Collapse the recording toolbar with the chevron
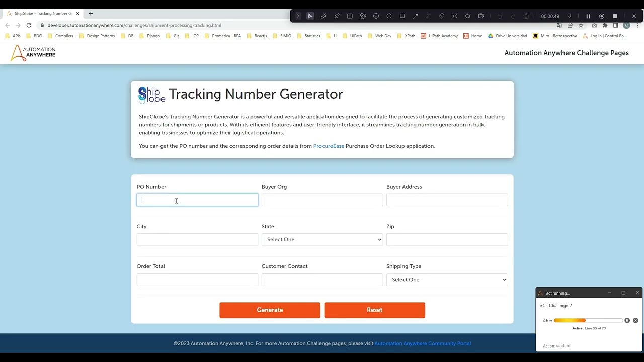 click(x=298, y=16)
